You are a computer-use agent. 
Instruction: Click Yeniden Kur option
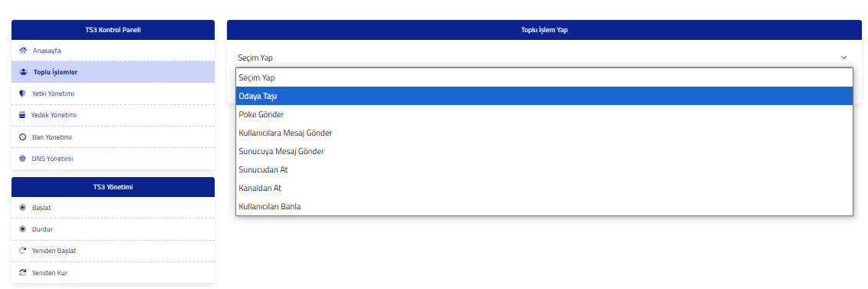point(113,273)
